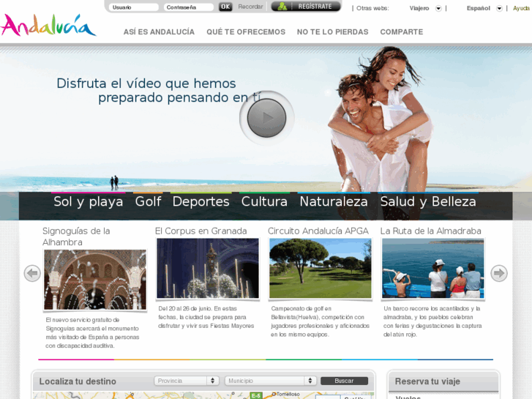Open the Comparte menu
532x399 pixels.
401,32
